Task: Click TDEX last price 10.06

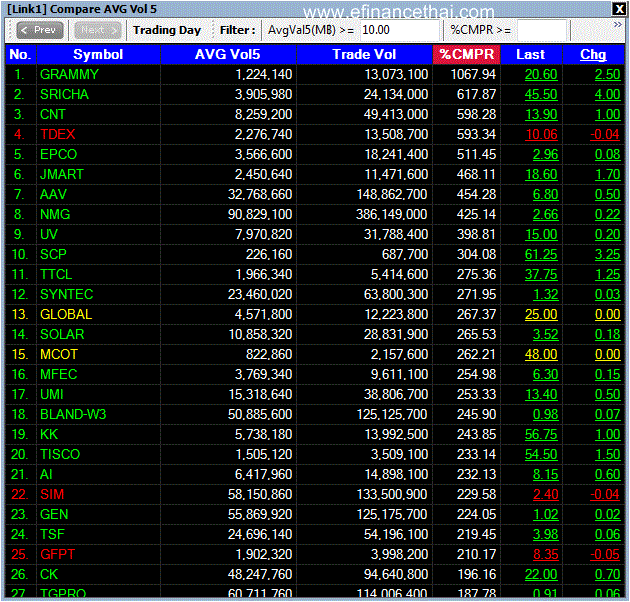Action: (541, 134)
